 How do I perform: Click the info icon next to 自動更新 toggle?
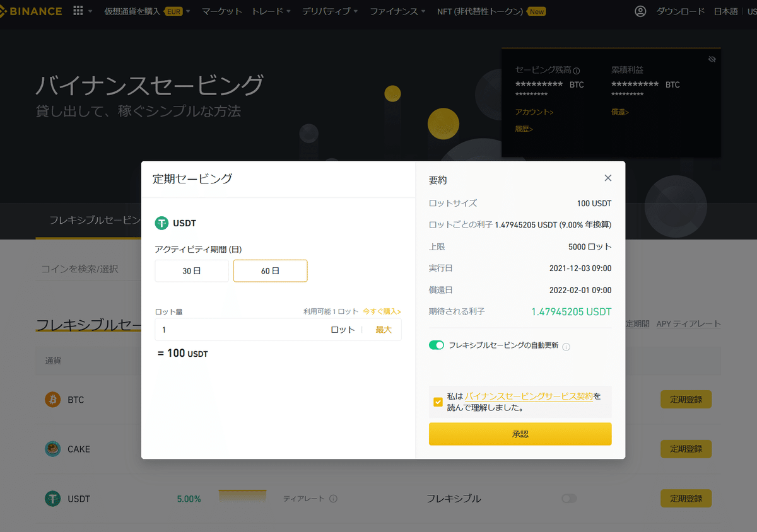coord(566,345)
